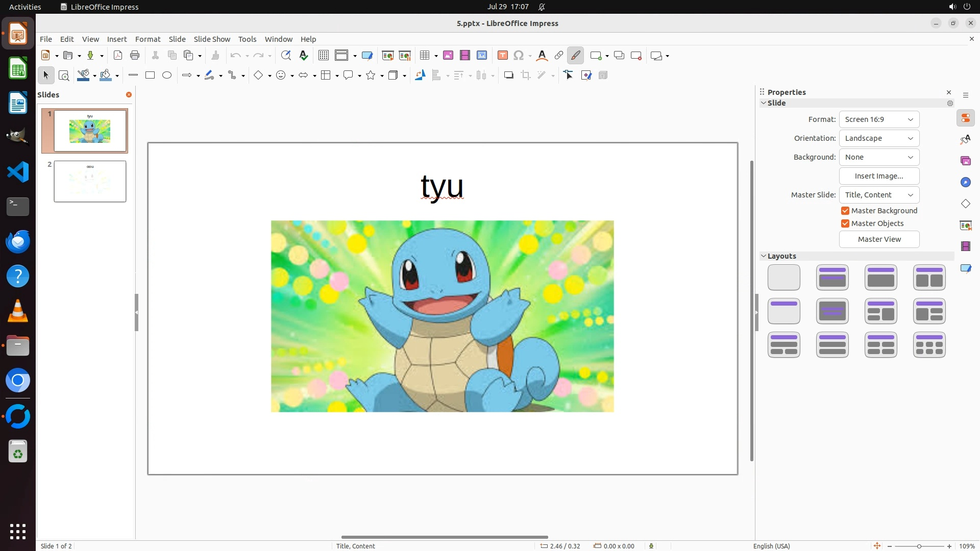
Task: Click the Display Grid toolbar icon
Action: 323,56
